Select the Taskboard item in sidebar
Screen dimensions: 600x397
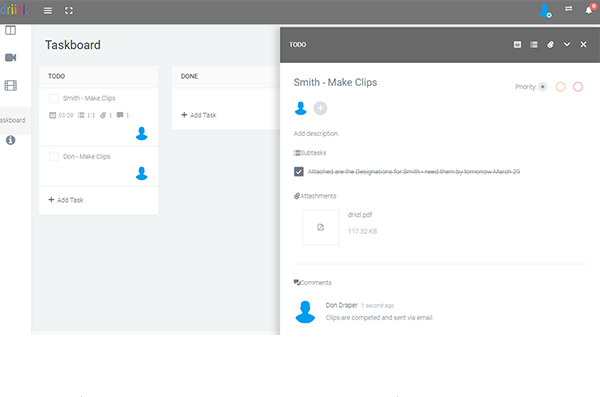point(13,120)
